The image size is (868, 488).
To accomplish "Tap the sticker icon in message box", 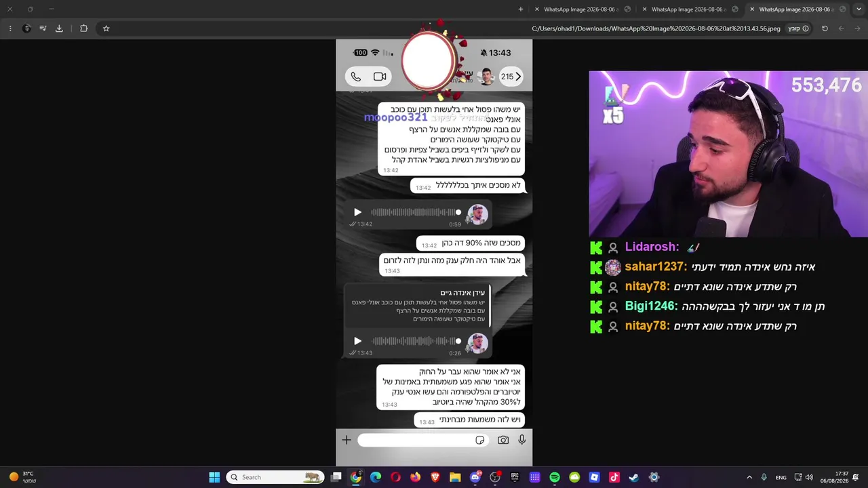I will point(480,441).
